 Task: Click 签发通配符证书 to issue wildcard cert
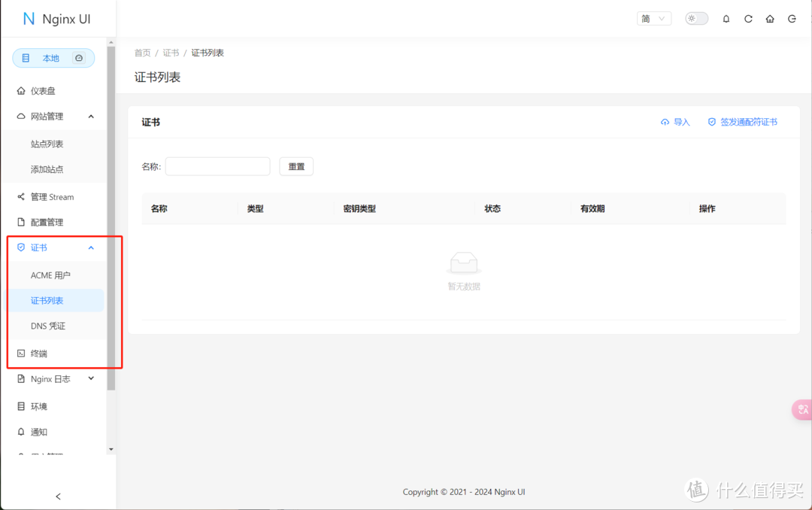click(x=747, y=121)
